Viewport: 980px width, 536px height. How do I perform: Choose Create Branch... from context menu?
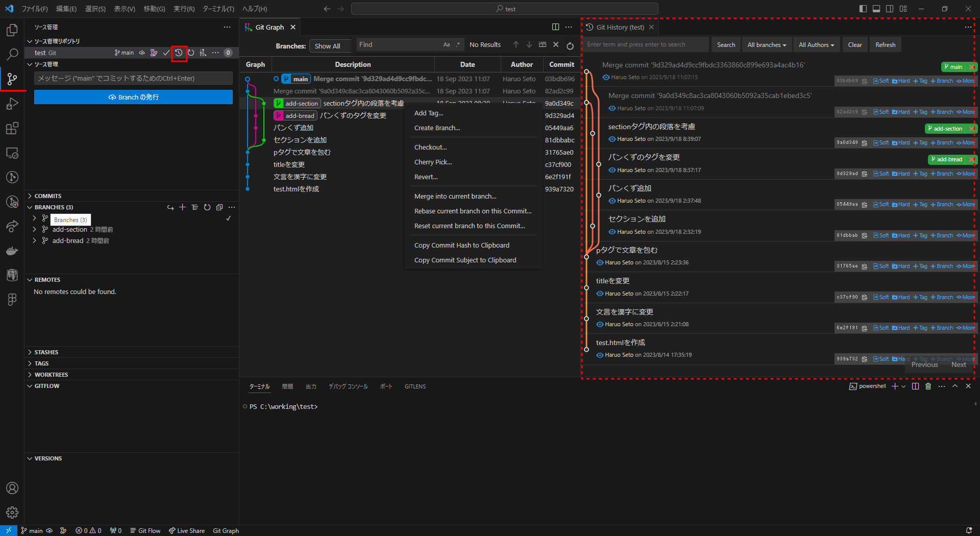click(x=473, y=128)
